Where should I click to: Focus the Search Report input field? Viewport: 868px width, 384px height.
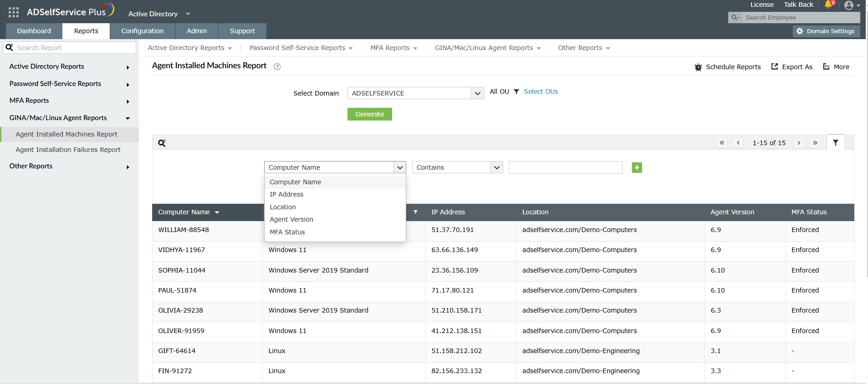pos(75,48)
